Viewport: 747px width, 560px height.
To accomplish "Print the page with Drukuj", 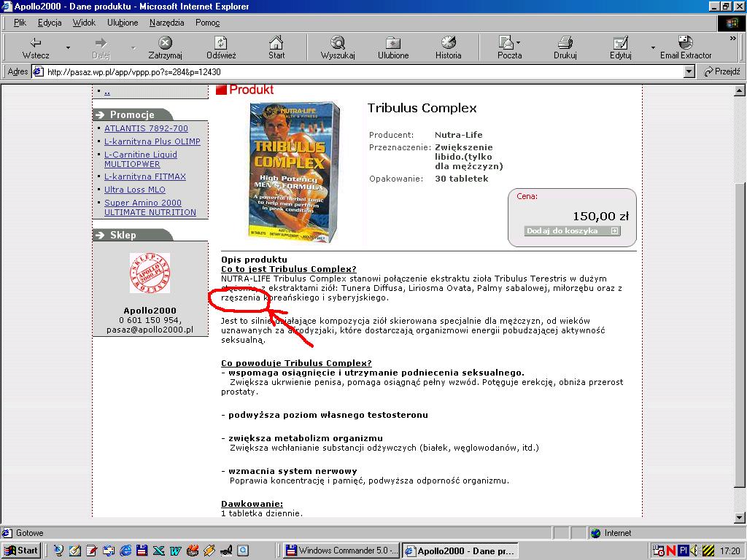I will (565, 47).
